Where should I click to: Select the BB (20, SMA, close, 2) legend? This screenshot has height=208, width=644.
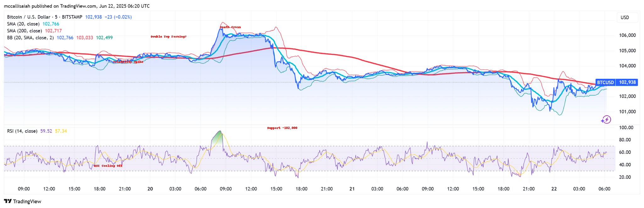tap(30, 38)
